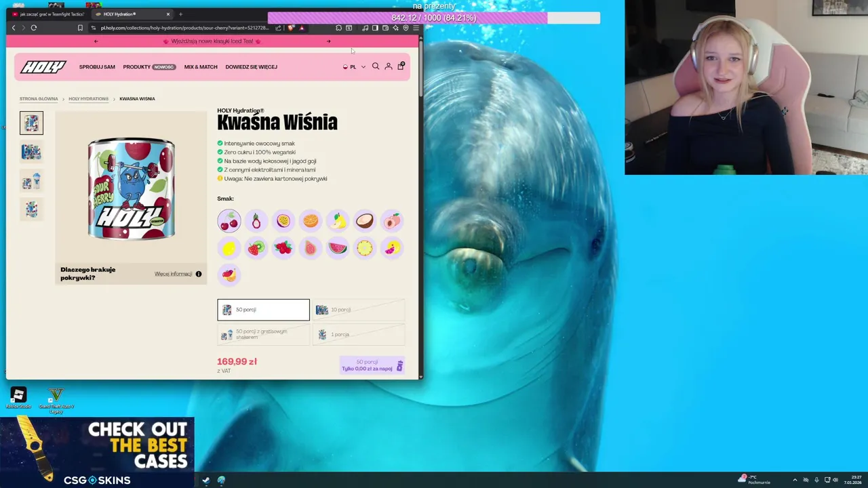Click the Tylko 0,00 zł za napój badge
Screen dimensions: 868x488
coord(372,365)
